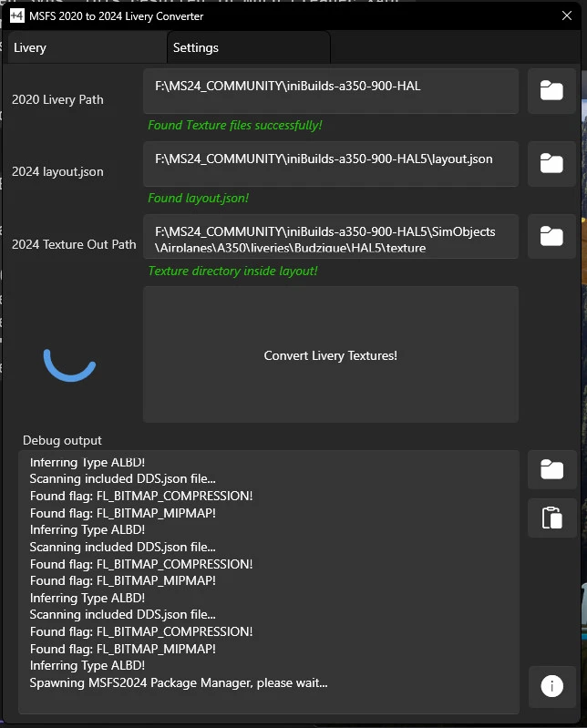Click the 'Found layout.json!' status text

(x=198, y=198)
